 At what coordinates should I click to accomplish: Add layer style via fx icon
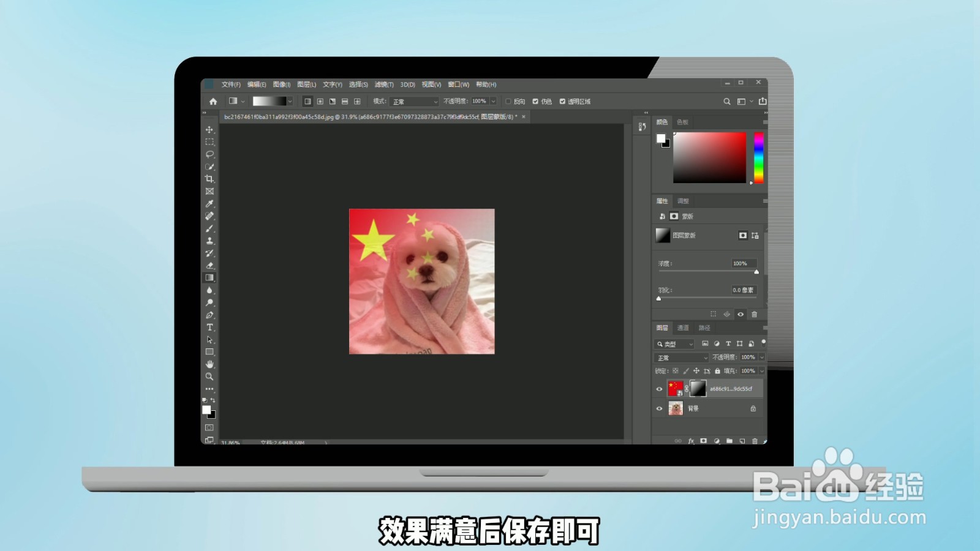(691, 441)
